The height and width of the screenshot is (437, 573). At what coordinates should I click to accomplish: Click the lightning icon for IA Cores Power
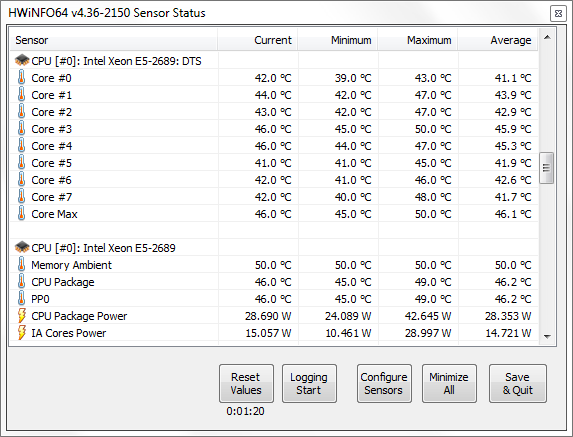22,332
